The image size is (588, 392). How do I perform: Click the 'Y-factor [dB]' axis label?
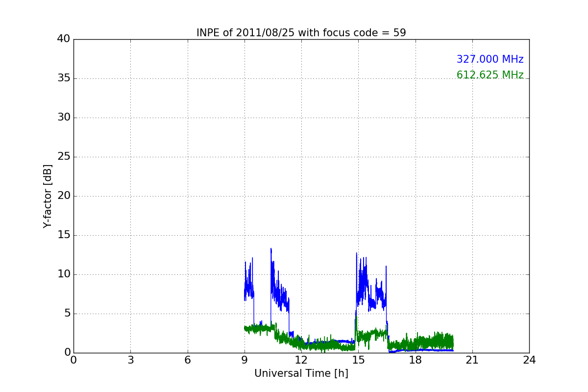pyautogui.click(x=48, y=196)
